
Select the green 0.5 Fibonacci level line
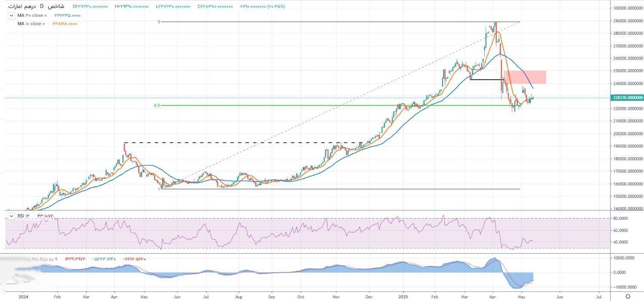click(x=301, y=105)
